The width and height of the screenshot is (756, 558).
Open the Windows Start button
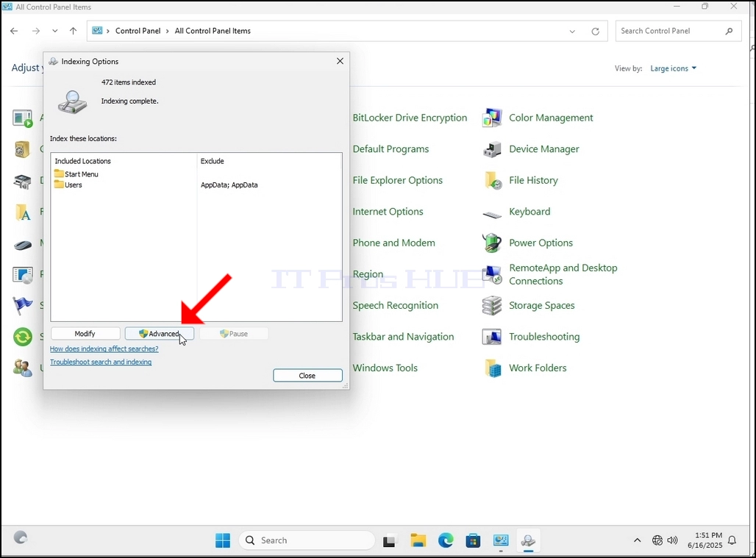[223, 540]
